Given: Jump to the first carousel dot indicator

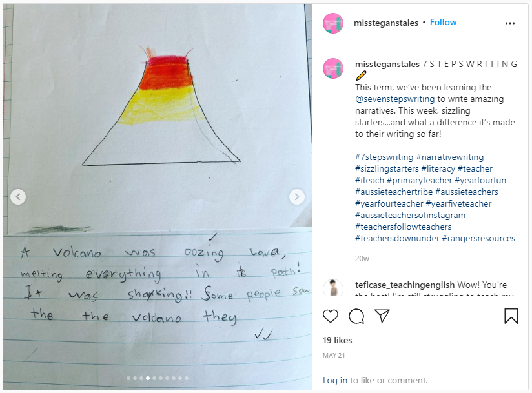Looking at the screenshot, I should 128,378.
